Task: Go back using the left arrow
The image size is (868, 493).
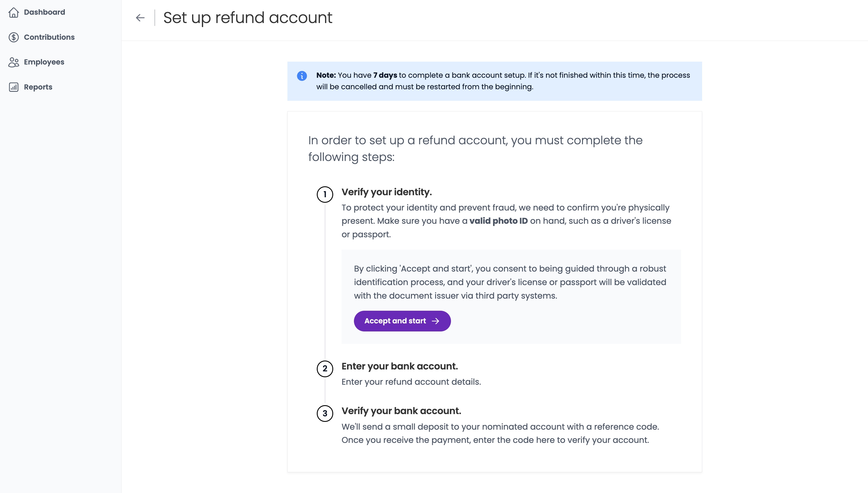Action: point(140,18)
